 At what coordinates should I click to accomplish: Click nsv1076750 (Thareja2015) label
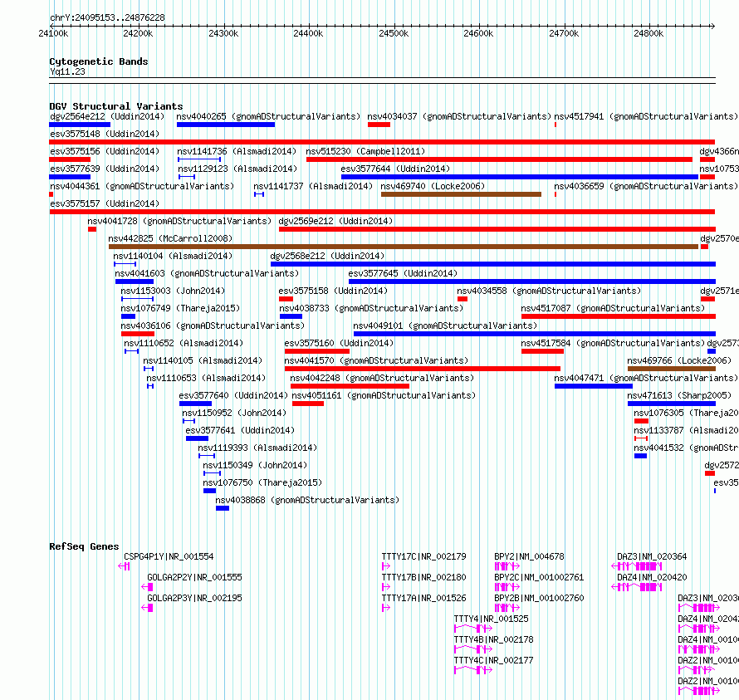[262, 482]
